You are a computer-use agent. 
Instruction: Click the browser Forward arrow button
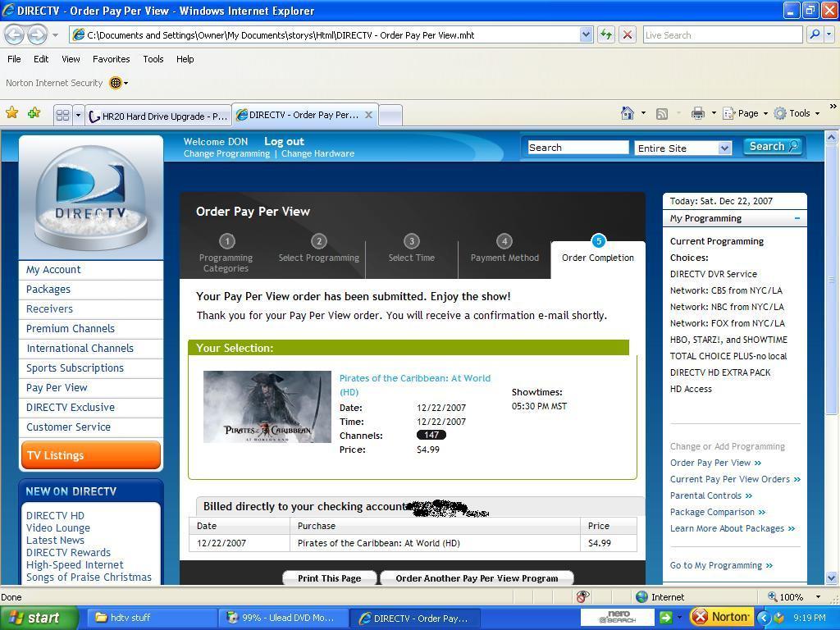(36, 35)
